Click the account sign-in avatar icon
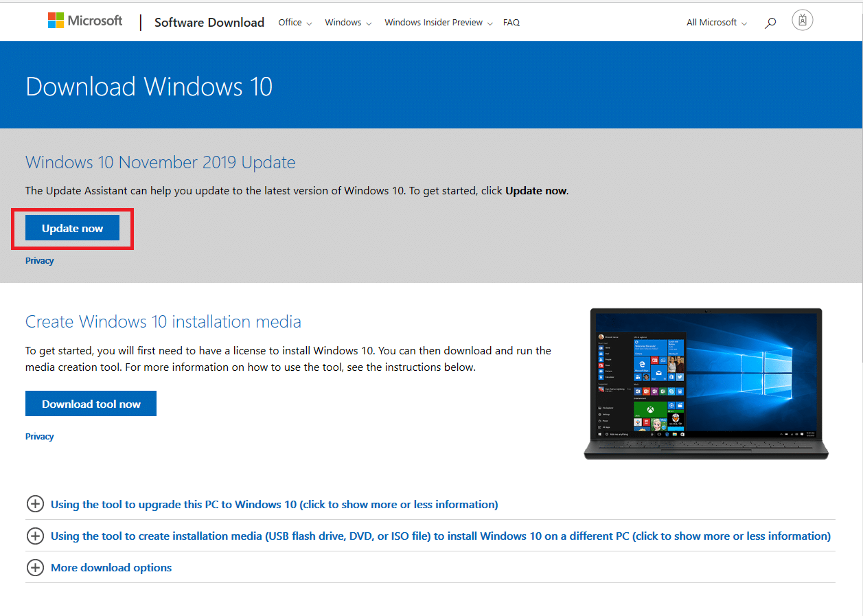Image resolution: width=863 pixels, height=616 pixels. (802, 21)
